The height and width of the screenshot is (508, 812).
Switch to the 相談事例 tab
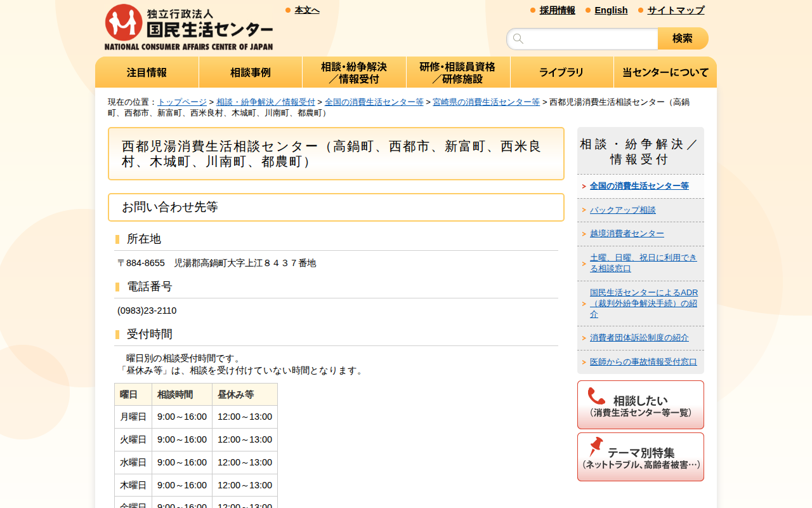(x=251, y=72)
